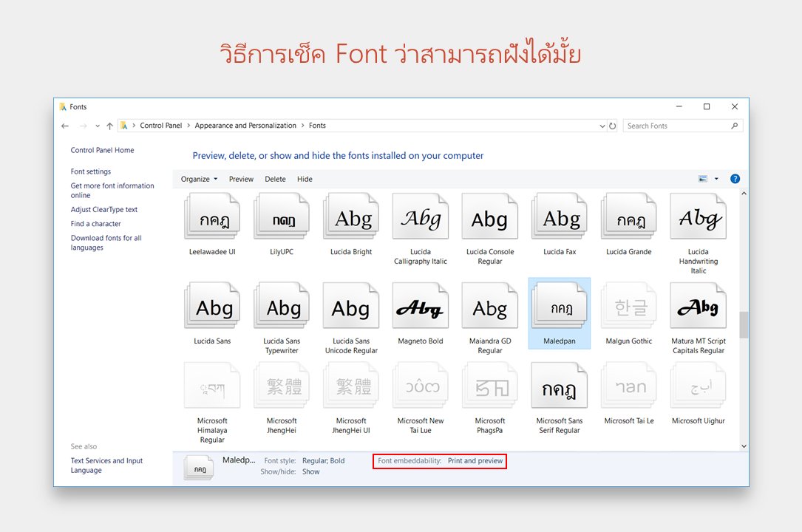The height and width of the screenshot is (532, 802).
Task: Toggle Hide for the selected font
Action: click(x=305, y=178)
